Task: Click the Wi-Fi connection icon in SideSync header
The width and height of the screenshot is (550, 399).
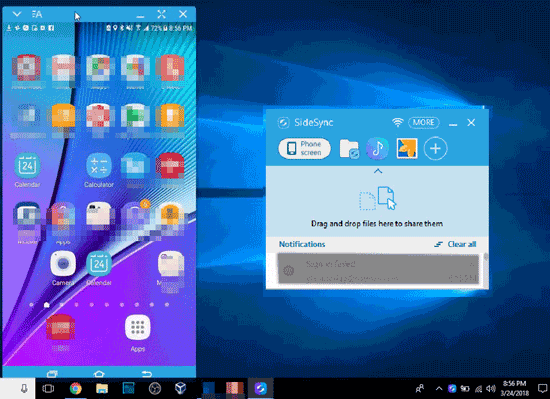Action: pos(397,122)
